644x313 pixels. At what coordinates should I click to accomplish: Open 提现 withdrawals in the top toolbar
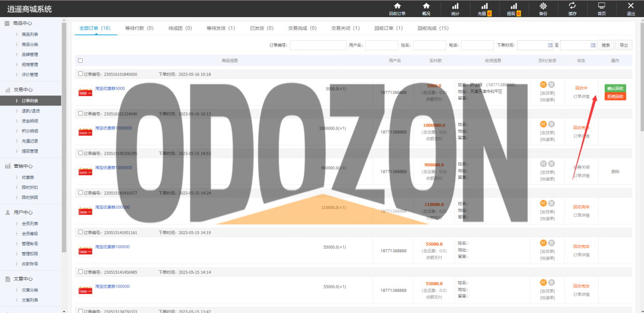click(x=514, y=9)
